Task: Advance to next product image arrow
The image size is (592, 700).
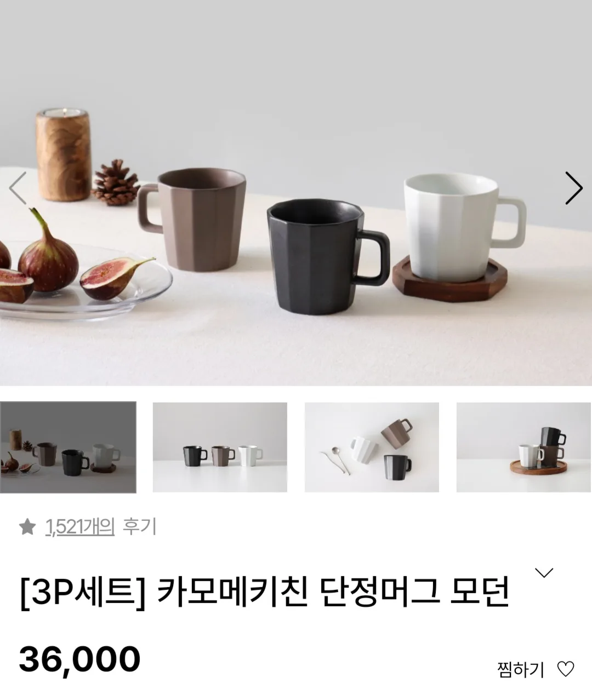Action: 574,188
